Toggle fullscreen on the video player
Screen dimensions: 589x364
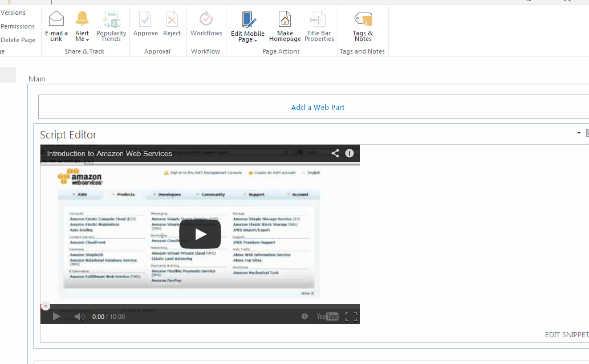(351, 316)
